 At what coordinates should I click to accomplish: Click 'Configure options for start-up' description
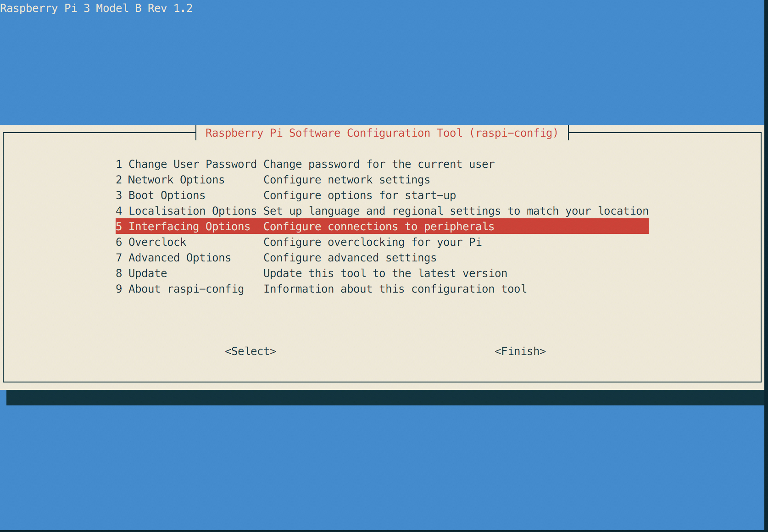pyautogui.click(x=360, y=195)
